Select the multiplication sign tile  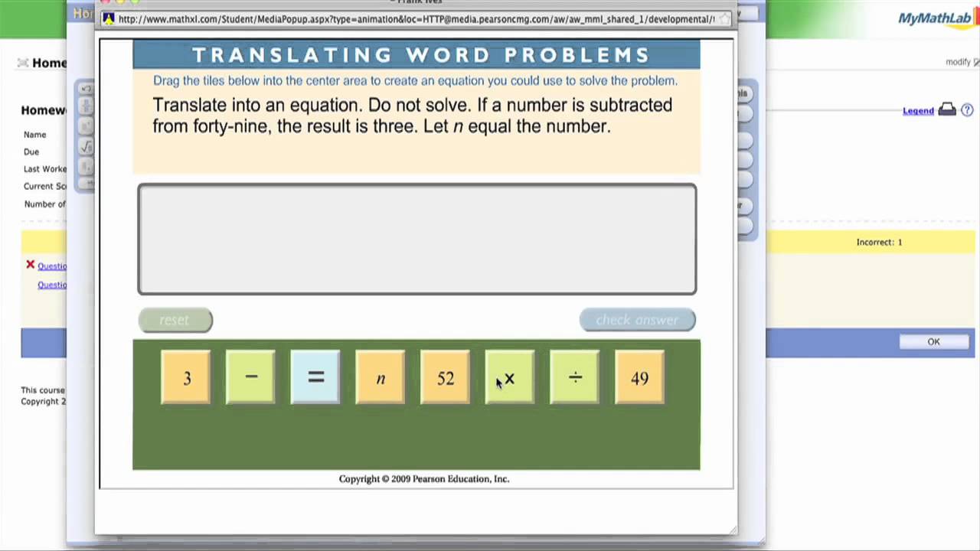(x=510, y=377)
